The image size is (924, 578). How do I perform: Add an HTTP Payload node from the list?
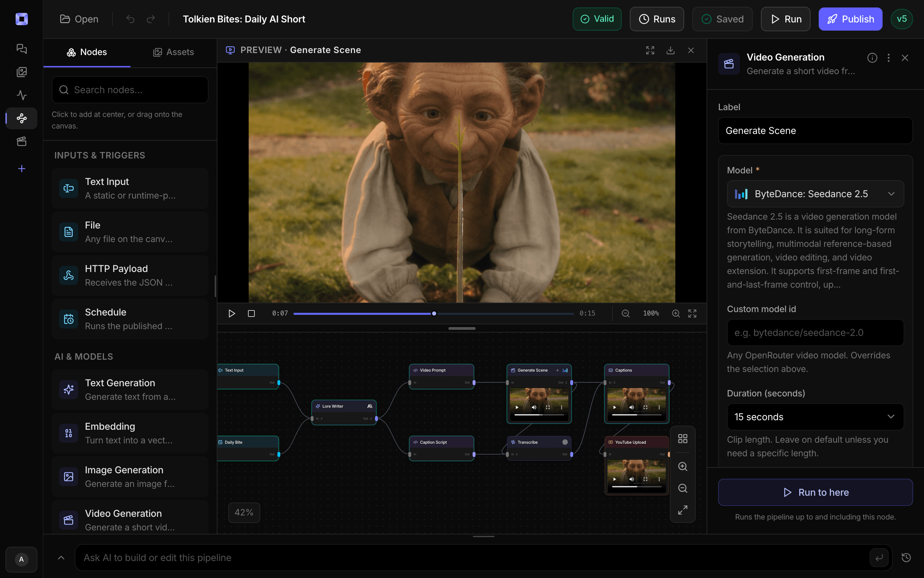pos(130,276)
